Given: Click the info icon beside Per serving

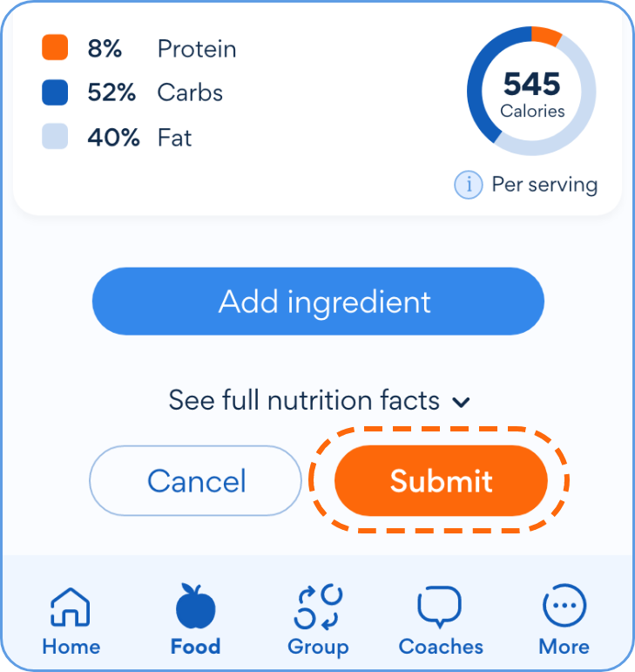Looking at the screenshot, I should 469,185.
